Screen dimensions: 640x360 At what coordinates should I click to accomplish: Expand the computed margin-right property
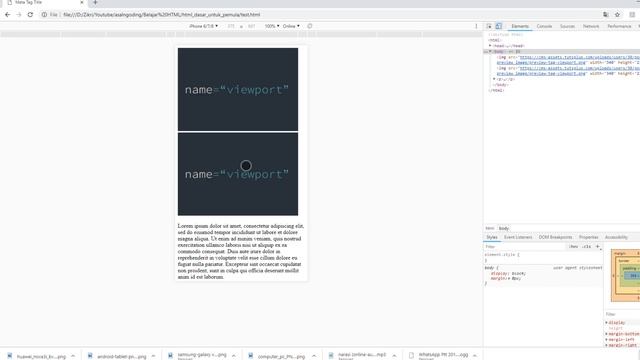[x=607, y=345]
